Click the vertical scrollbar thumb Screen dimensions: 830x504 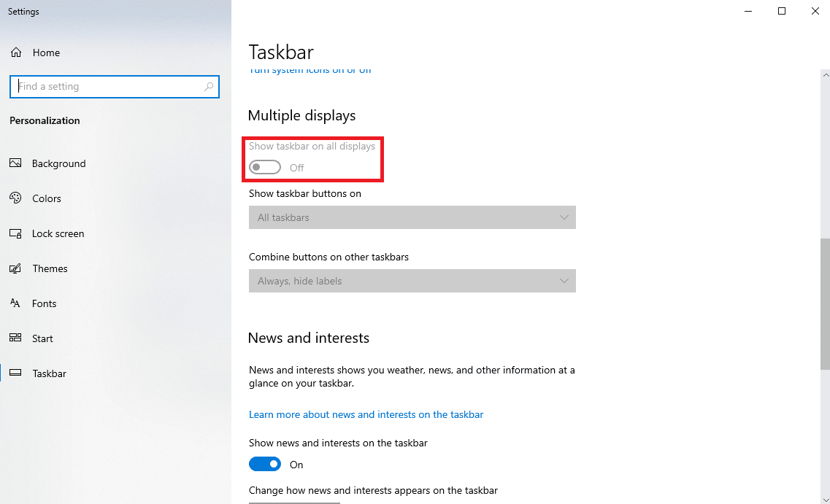pos(825,303)
